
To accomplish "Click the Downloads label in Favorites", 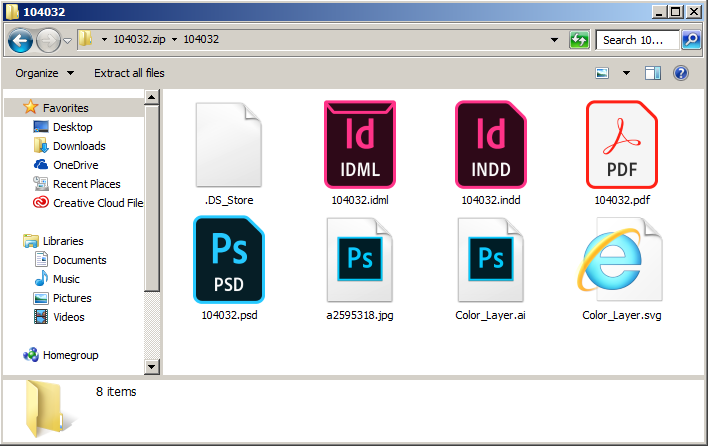I will pos(79,146).
